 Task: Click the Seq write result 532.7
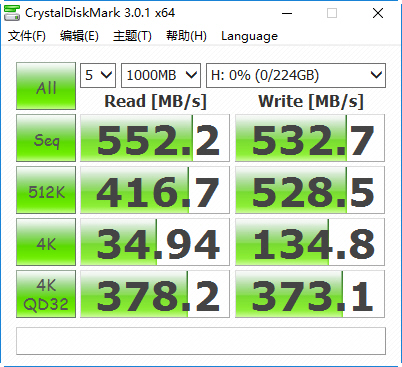(310, 138)
